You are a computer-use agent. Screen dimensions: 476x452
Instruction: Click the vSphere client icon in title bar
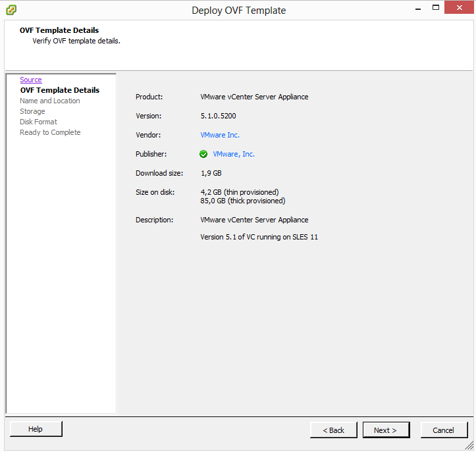click(x=11, y=10)
